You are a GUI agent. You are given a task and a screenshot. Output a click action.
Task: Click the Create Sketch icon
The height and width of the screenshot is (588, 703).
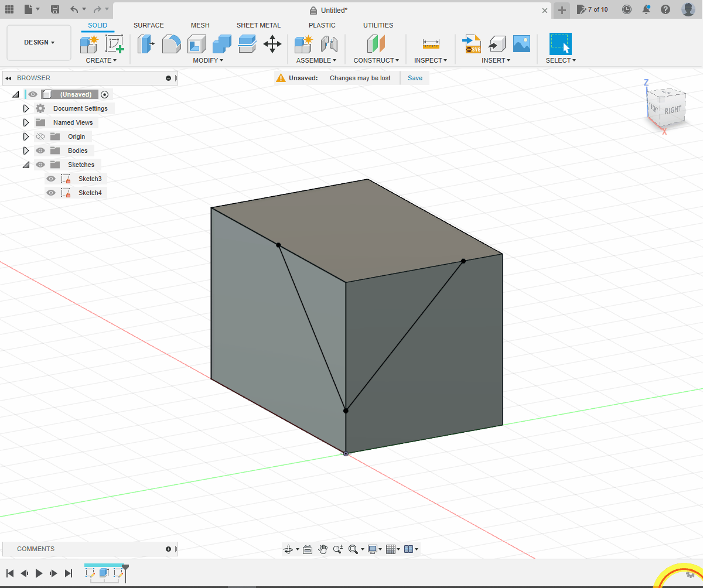[115, 44]
